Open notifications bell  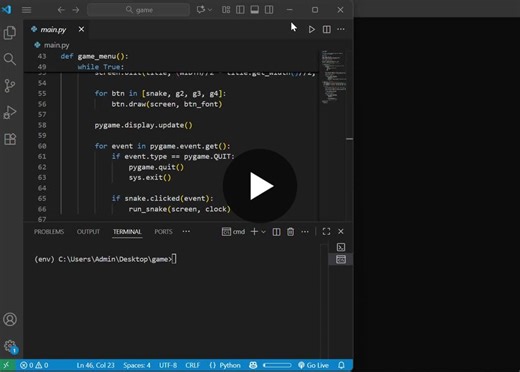pyautogui.click(x=341, y=365)
